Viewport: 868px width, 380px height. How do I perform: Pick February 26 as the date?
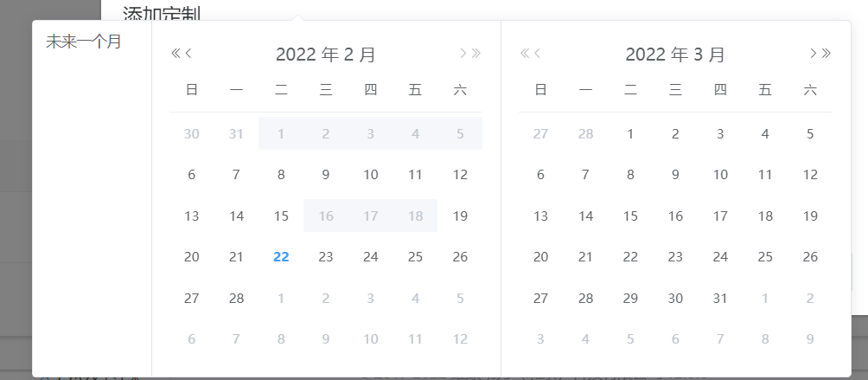point(460,257)
